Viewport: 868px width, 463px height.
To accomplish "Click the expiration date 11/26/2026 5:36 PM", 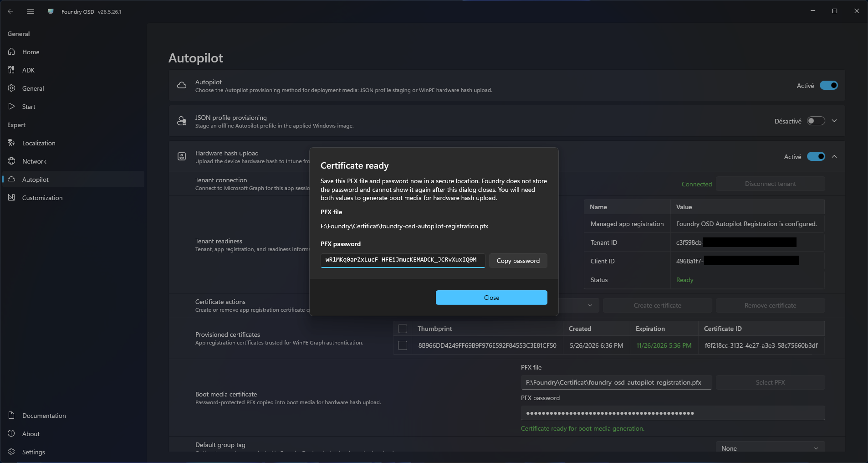I will coord(664,345).
